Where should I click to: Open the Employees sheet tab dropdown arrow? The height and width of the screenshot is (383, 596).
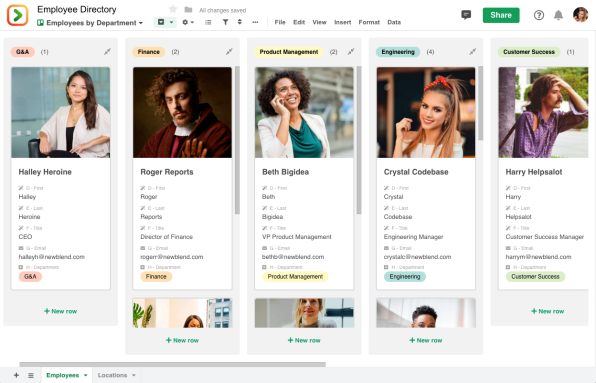pyautogui.click(x=86, y=375)
